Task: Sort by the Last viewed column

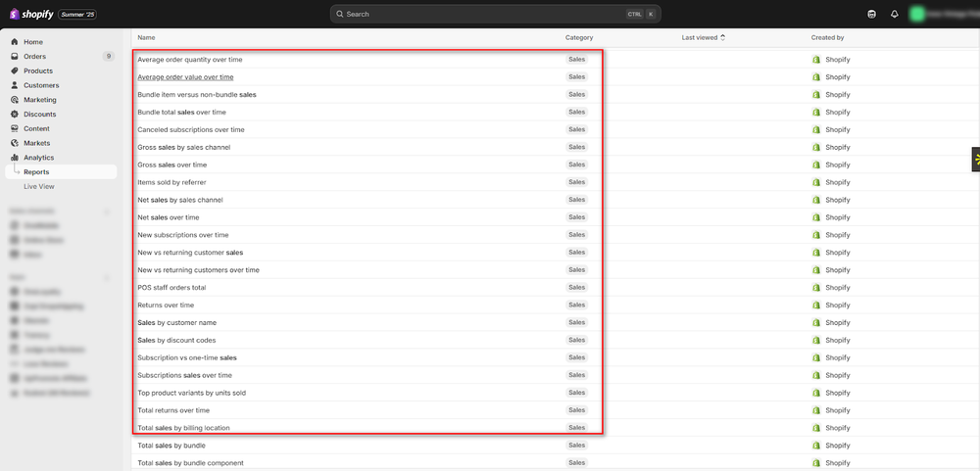Action: (x=704, y=37)
